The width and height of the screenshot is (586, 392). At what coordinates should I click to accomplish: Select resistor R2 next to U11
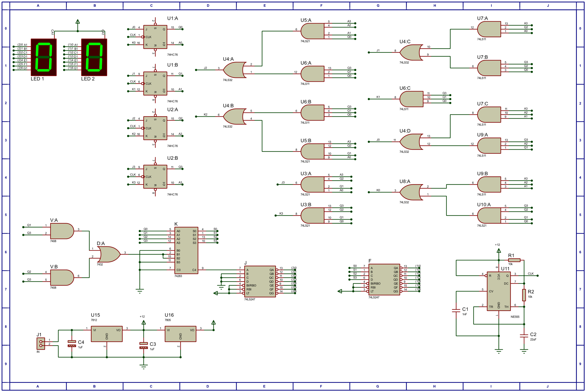coord(524,295)
